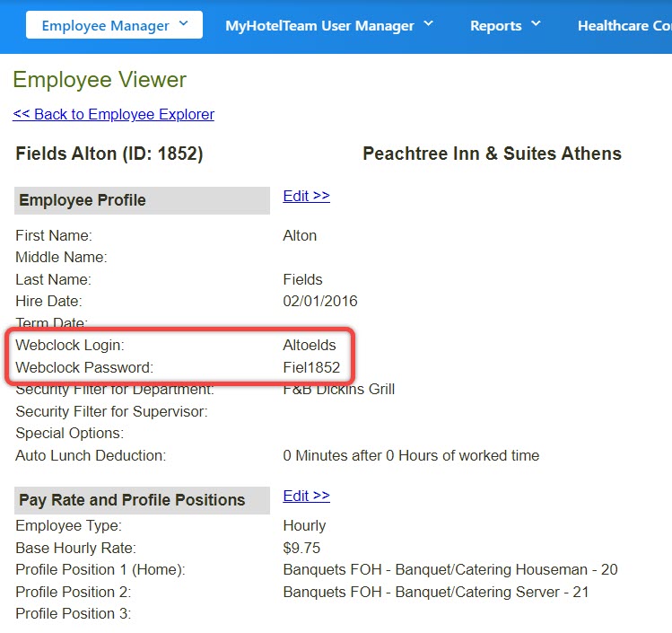Edit the Employee Profile section

(306, 196)
